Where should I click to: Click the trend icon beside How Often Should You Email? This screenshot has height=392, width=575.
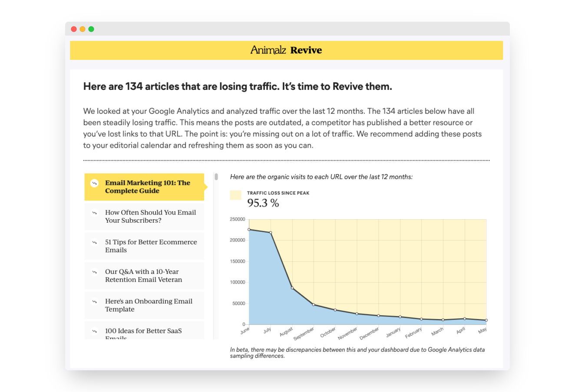[x=94, y=213]
